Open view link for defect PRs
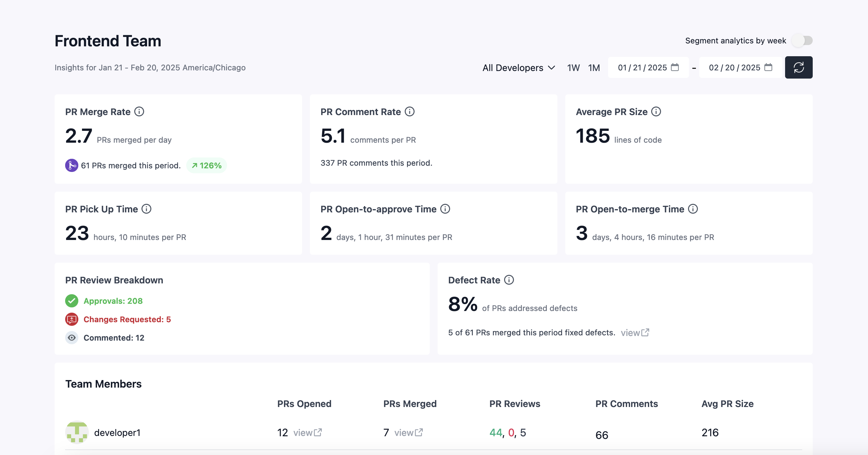This screenshot has width=868, height=455. click(635, 333)
